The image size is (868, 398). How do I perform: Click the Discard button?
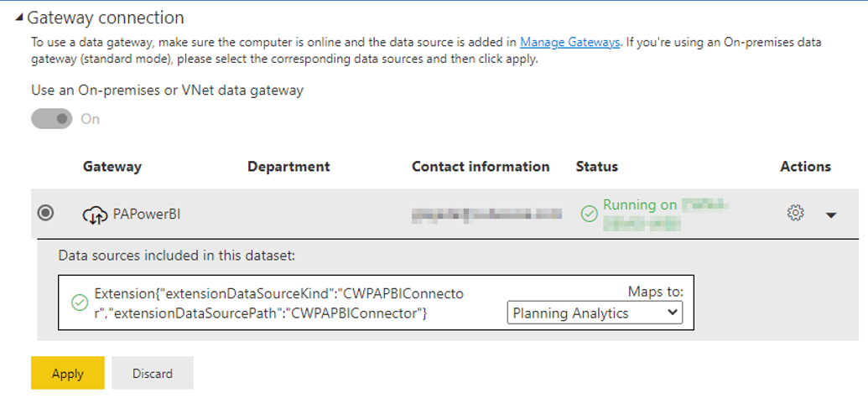click(x=153, y=373)
